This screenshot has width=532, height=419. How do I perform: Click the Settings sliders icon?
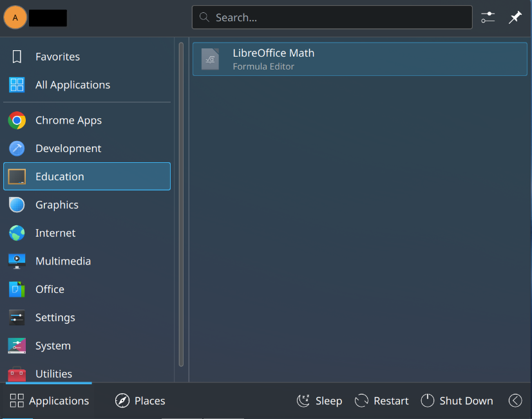pos(17,317)
